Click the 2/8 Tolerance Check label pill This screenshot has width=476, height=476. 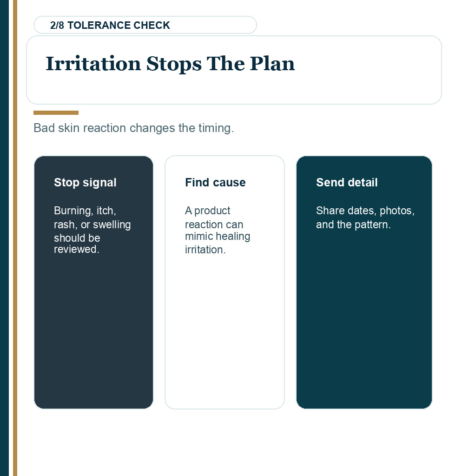tap(145, 25)
